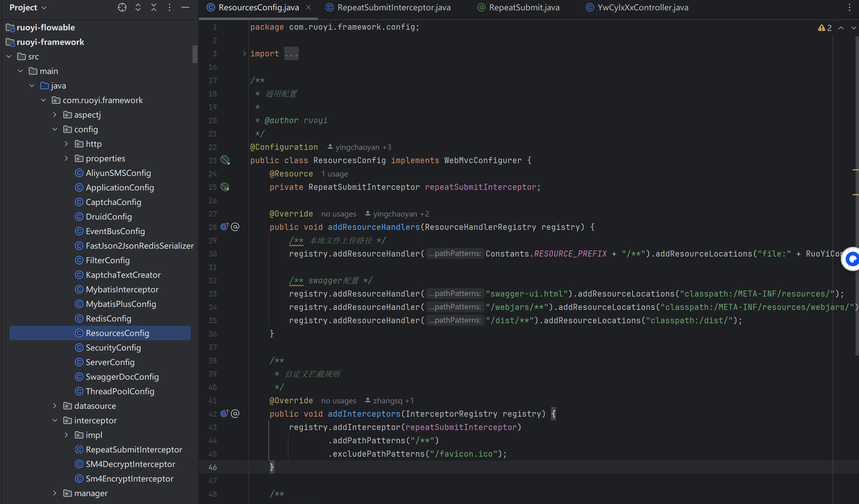The width and height of the screenshot is (859, 504).
Task: Collapse the config package folder
Action: coord(55,129)
